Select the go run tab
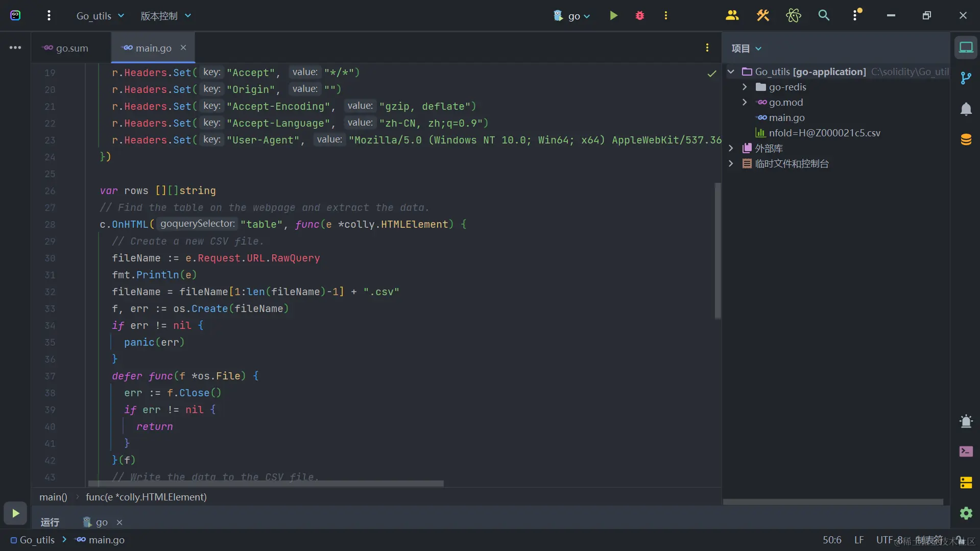 pyautogui.click(x=95, y=522)
